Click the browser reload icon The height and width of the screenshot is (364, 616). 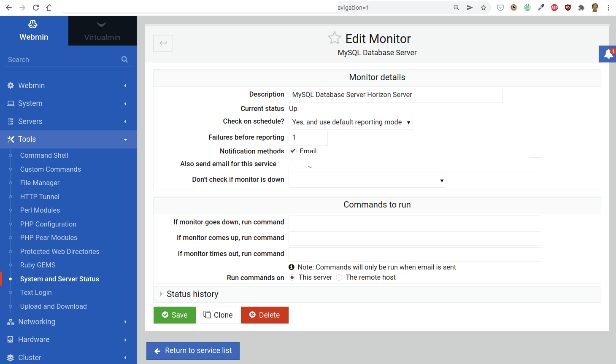[x=36, y=8]
